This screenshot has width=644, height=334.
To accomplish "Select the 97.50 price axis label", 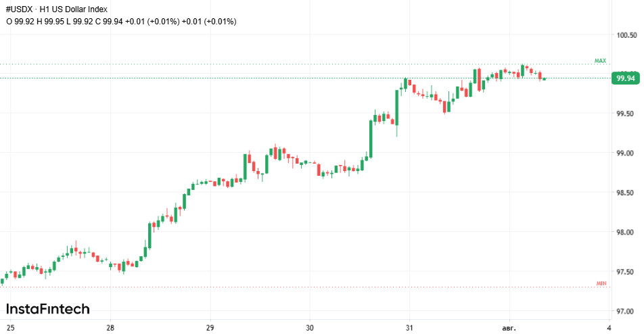I will [x=625, y=272].
